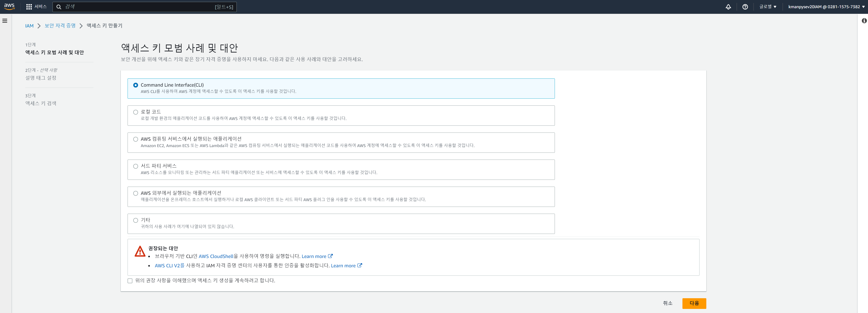Click the magnifier icon in the search bar
The height and width of the screenshot is (313, 868).
pos(59,7)
